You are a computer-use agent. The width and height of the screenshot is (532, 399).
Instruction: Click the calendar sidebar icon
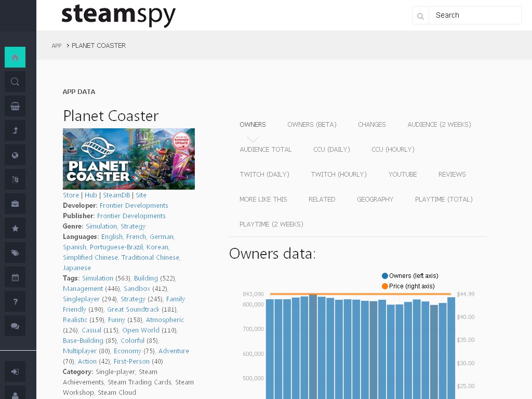15,277
